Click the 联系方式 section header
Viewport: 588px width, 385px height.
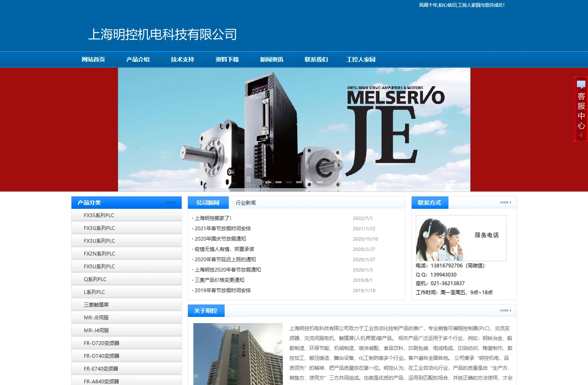coord(429,203)
